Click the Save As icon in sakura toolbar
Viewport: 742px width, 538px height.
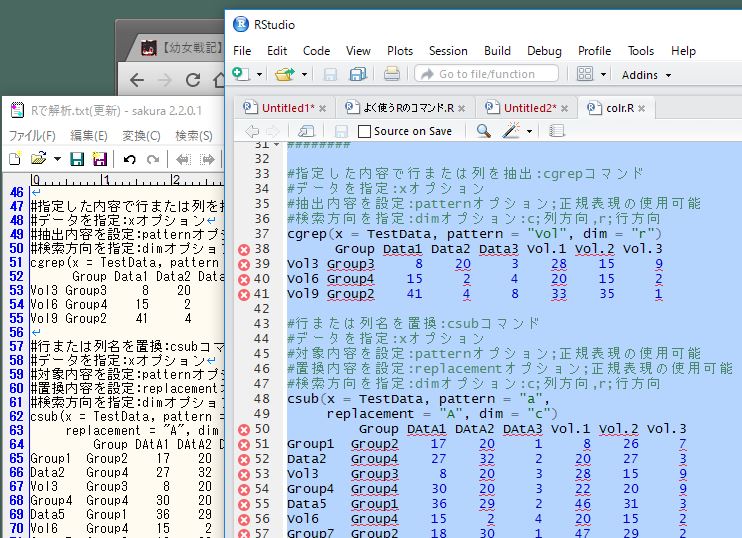pos(100,159)
